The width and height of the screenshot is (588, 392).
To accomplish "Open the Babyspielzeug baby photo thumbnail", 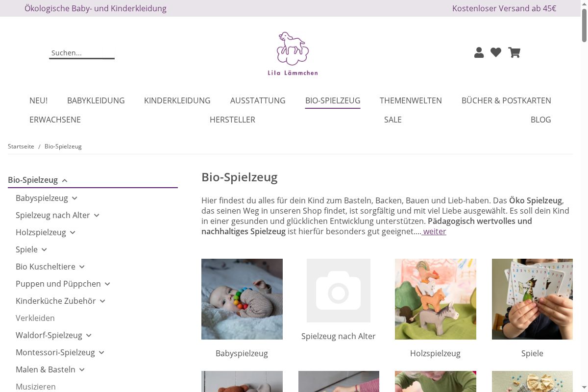I will (242, 299).
